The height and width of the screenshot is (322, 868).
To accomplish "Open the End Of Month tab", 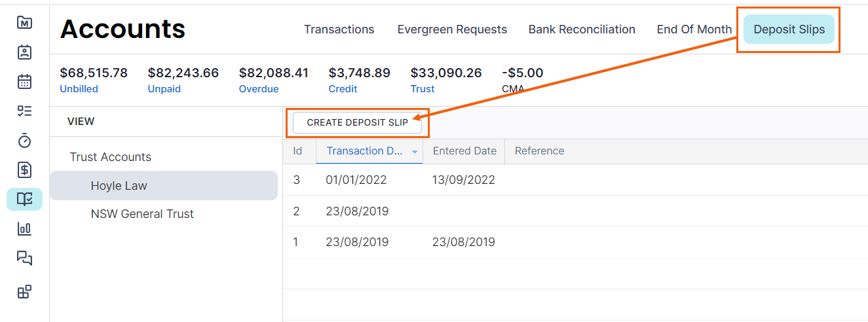I will [x=694, y=29].
